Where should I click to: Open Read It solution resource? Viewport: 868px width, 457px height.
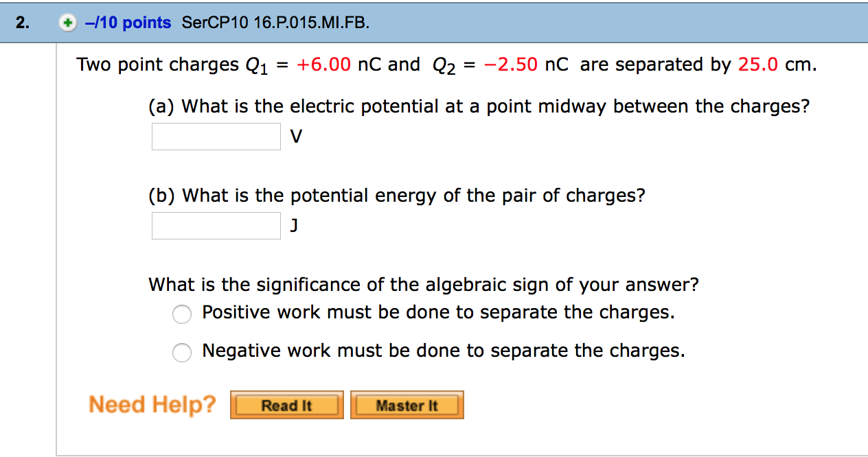click(286, 404)
